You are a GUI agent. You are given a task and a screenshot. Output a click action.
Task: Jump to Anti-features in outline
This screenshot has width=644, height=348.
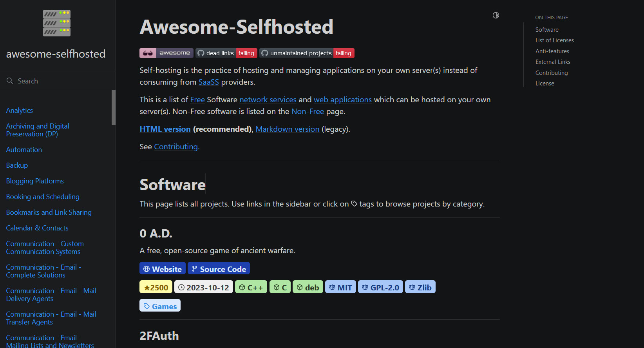pos(552,51)
